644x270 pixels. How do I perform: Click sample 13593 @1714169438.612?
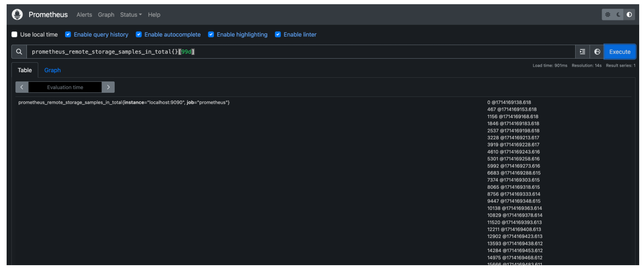coord(515,243)
